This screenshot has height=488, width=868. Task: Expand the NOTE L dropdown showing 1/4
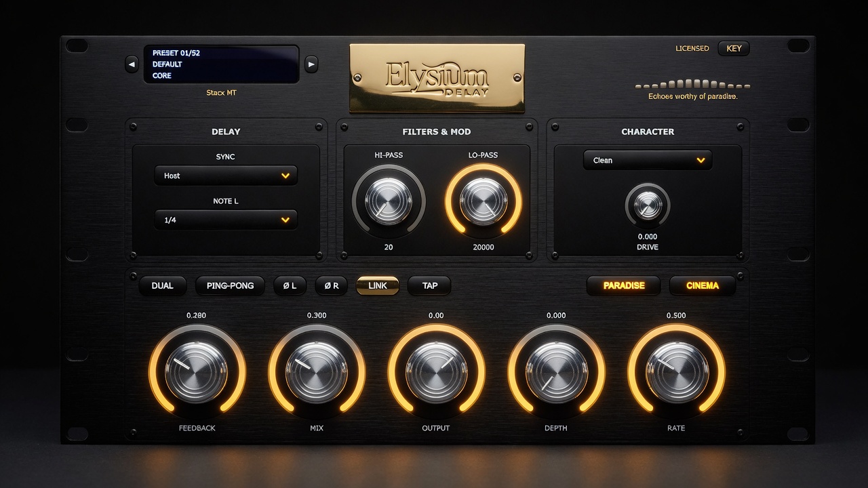[226, 220]
